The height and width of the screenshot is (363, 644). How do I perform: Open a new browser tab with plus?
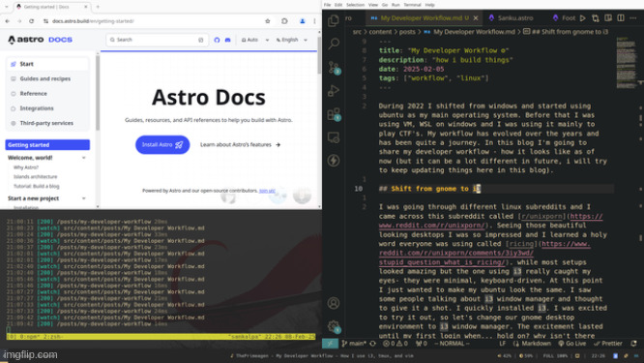tap(98, 7)
